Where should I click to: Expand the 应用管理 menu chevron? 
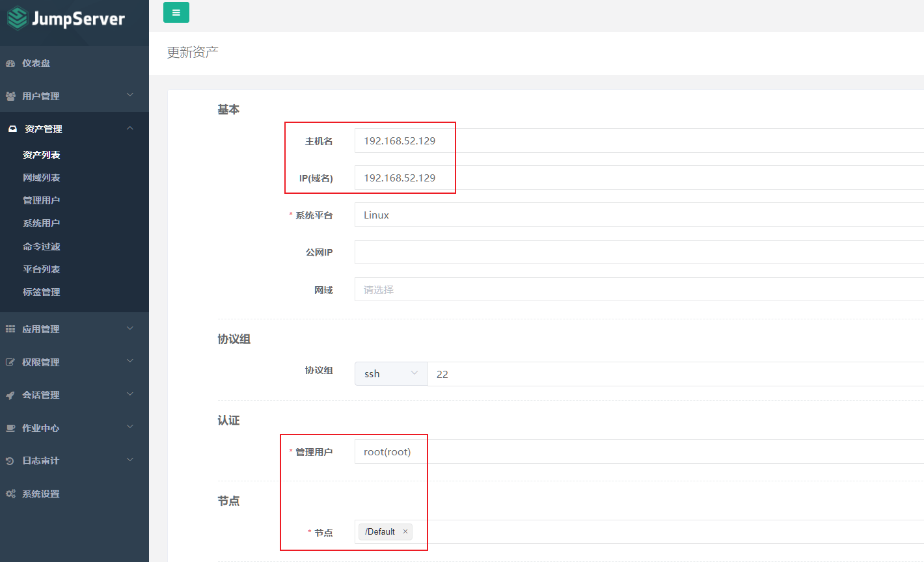(130, 328)
